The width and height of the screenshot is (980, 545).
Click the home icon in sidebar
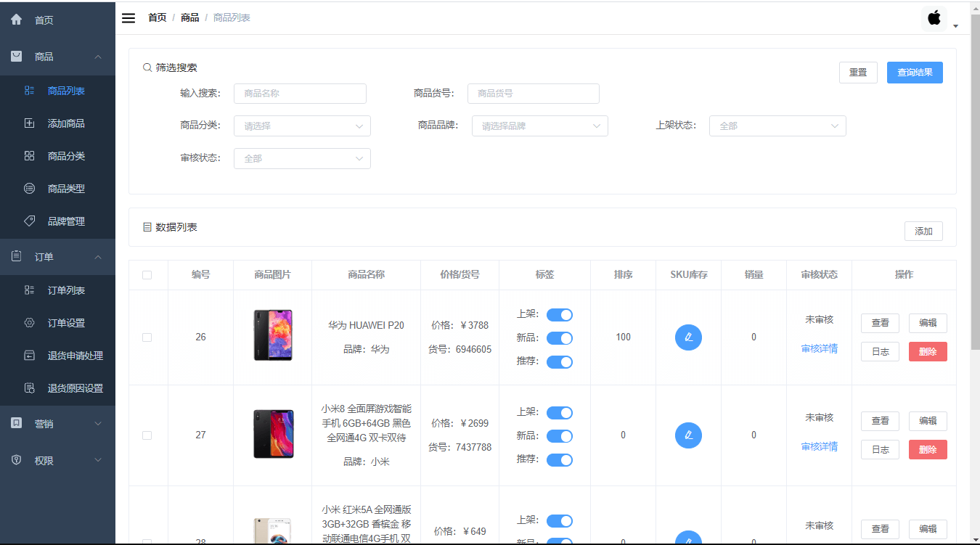tap(17, 20)
